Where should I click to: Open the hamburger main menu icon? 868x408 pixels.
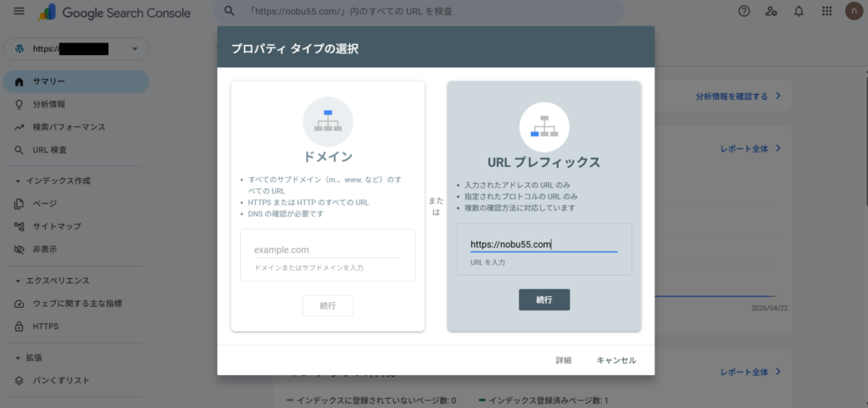(19, 12)
